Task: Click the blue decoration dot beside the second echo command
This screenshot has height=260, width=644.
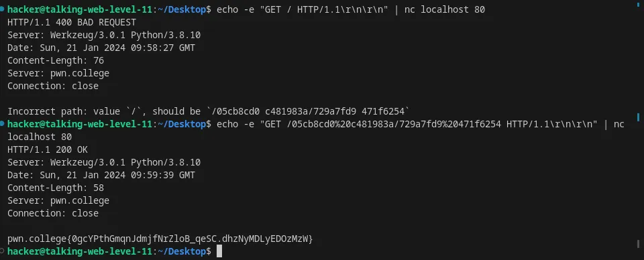Action: coord(3,123)
